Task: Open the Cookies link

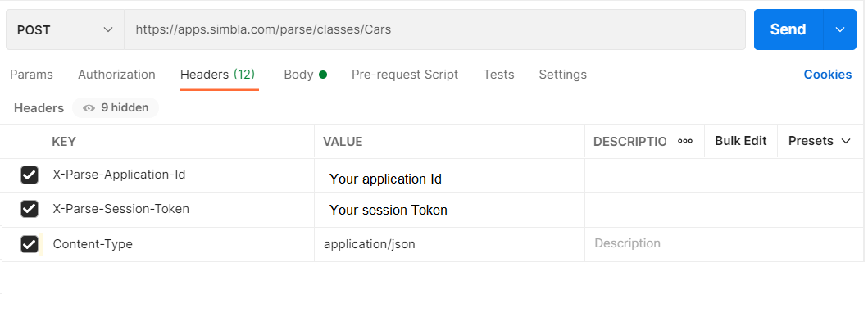Action: pyautogui.click(x=828, y=75)
